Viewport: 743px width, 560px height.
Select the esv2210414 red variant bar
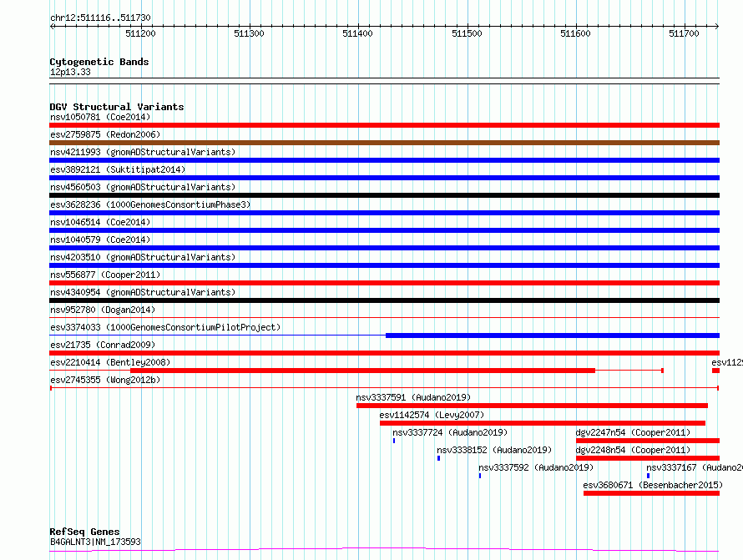(362, 371)
